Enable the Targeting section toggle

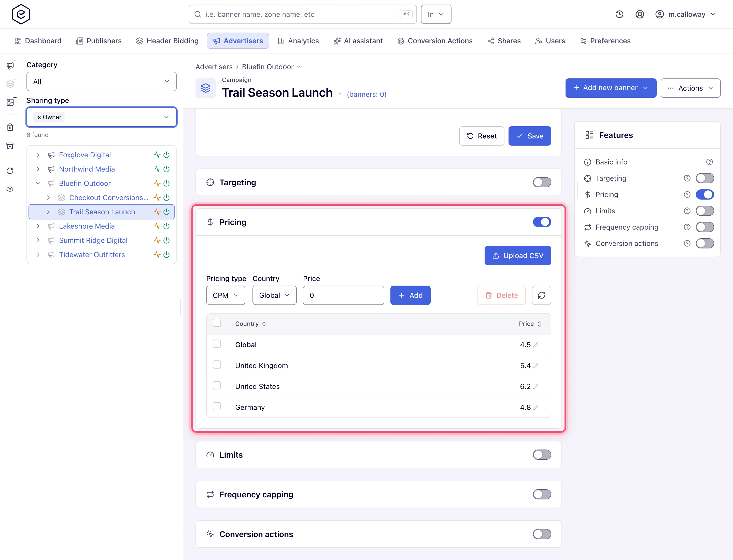point(542,182)
